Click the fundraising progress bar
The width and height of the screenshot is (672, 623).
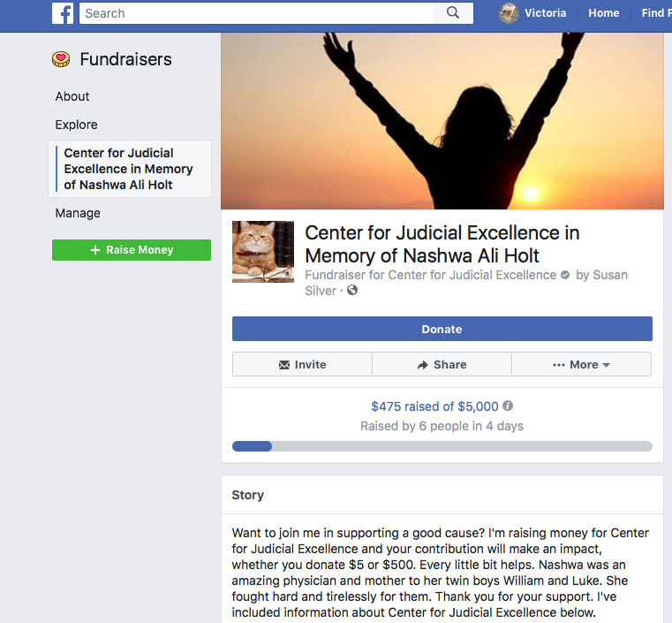click(442, 446)
